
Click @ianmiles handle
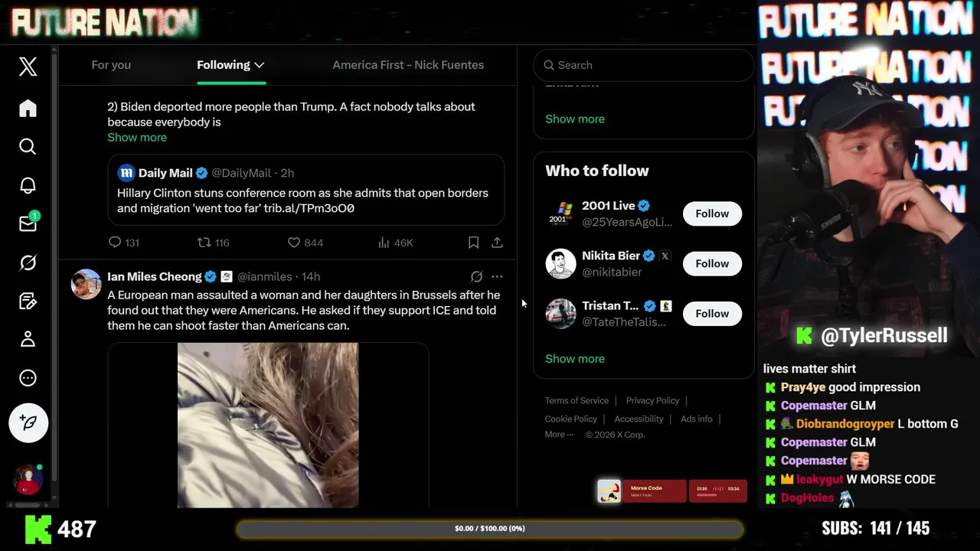(x=264, y=276)
